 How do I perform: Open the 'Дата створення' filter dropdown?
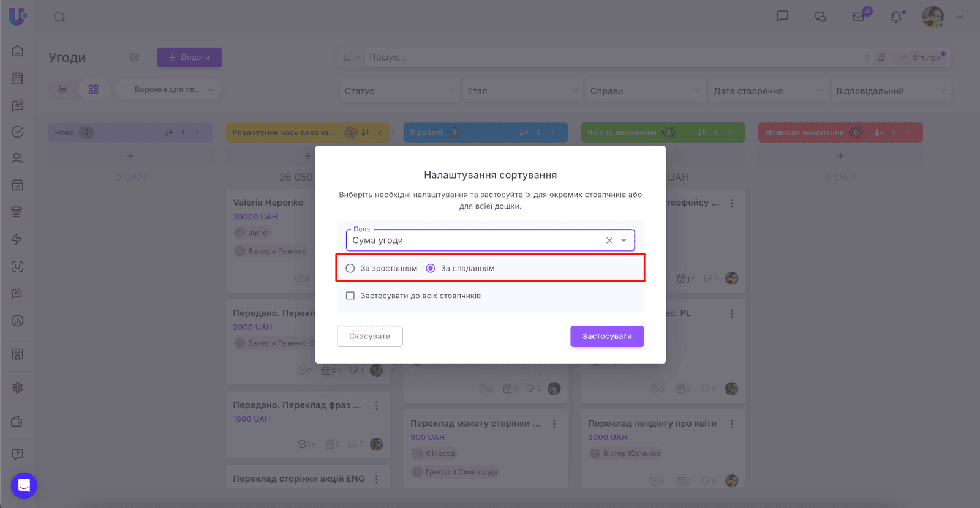pos(768,91)
